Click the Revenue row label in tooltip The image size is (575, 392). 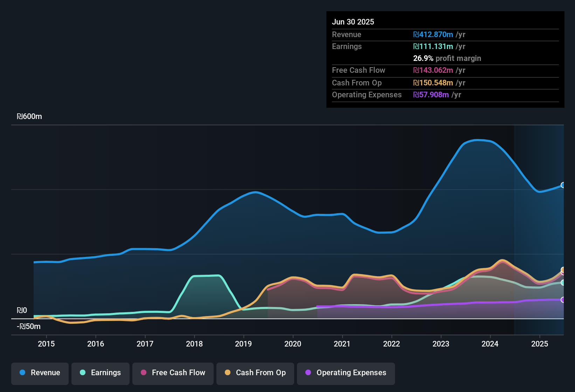347,34
